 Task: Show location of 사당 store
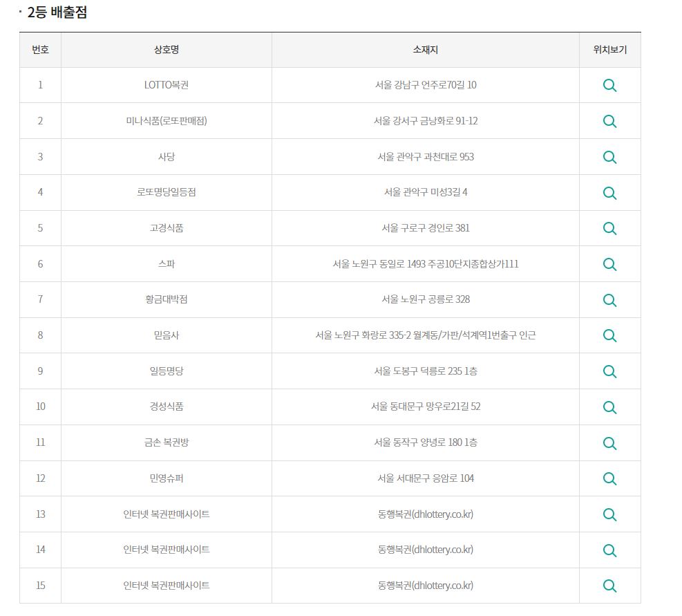coord(609,157)
